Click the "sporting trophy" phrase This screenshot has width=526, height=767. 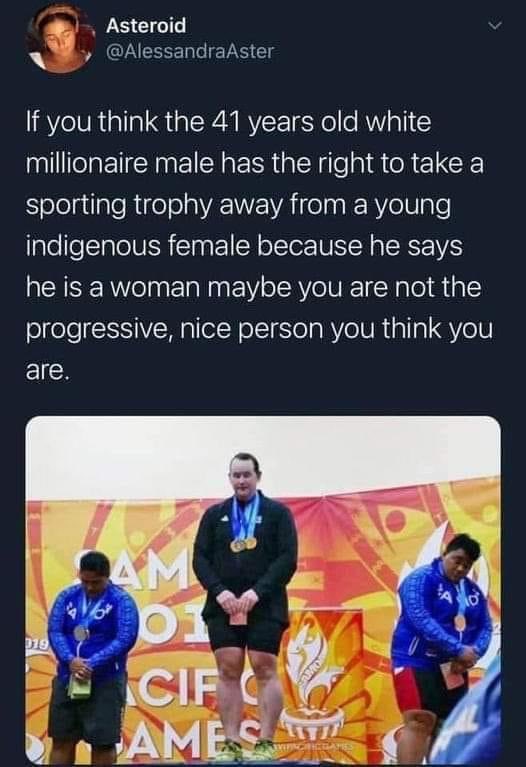pos(118,204)
